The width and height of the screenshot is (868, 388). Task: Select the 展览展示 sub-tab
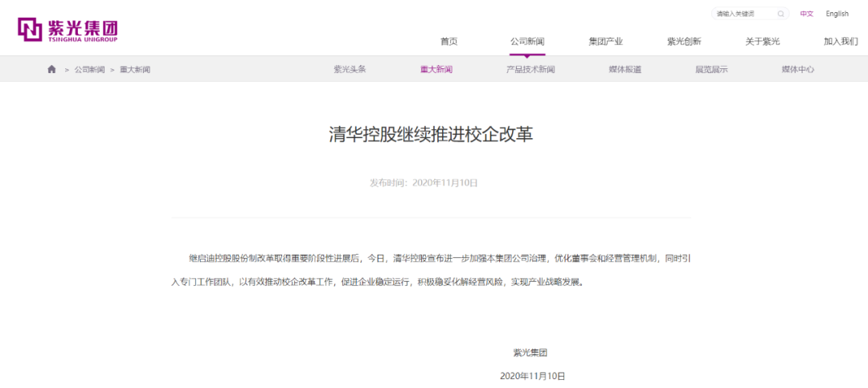pyautogui.click(x=711, y=70)
